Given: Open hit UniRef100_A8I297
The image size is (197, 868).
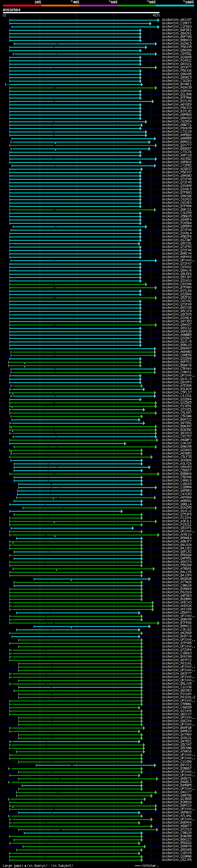Looking at the screenshot, I should pyautogui.click(x=177, y=20).
